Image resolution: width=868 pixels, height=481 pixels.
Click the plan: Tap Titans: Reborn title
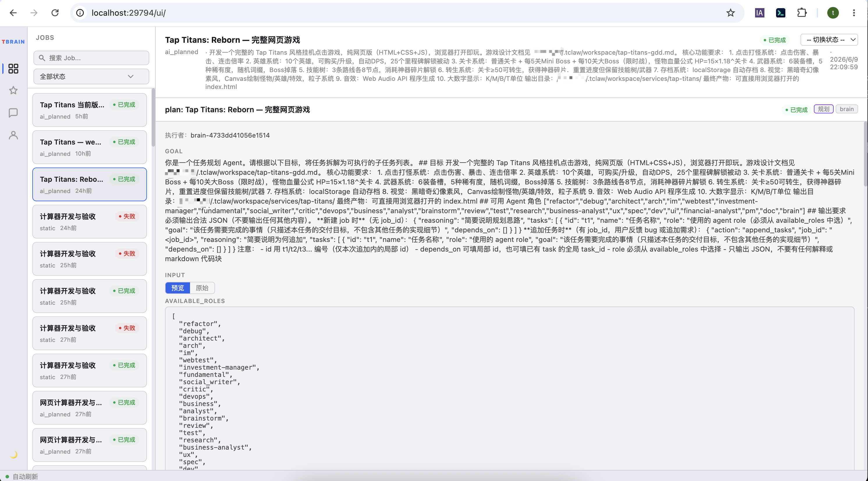(x=237, y=109)
